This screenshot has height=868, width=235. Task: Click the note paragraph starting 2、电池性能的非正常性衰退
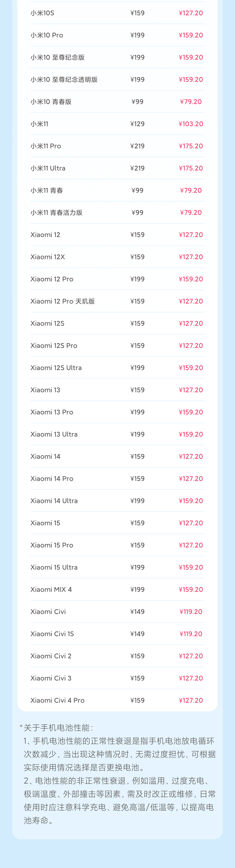(118, 801)
